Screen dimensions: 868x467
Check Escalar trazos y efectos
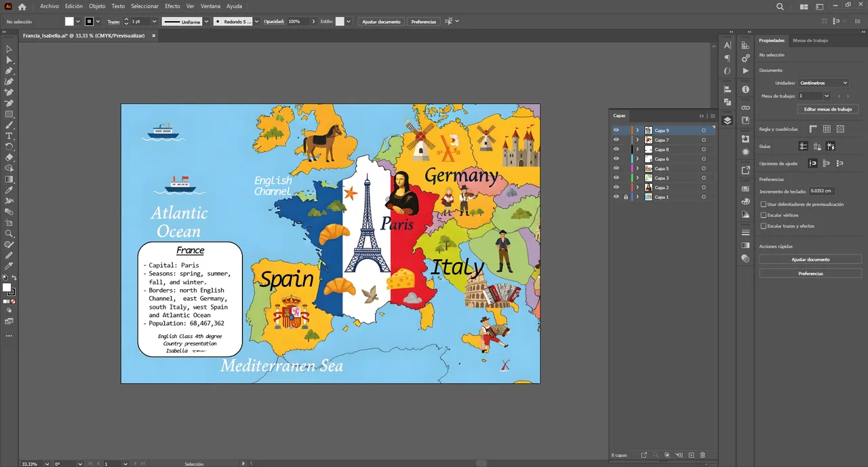point(764,226)
